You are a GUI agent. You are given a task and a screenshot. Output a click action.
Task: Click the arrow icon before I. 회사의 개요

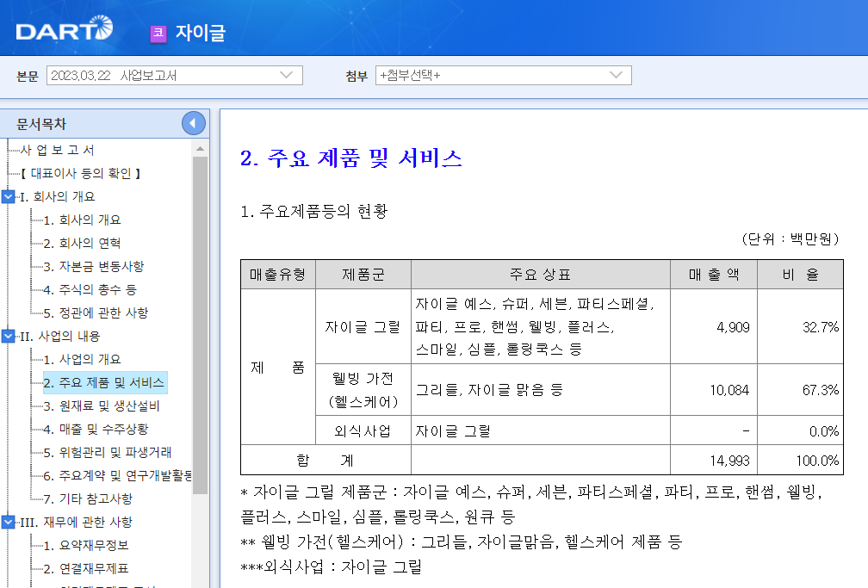[x=9, y=195]
